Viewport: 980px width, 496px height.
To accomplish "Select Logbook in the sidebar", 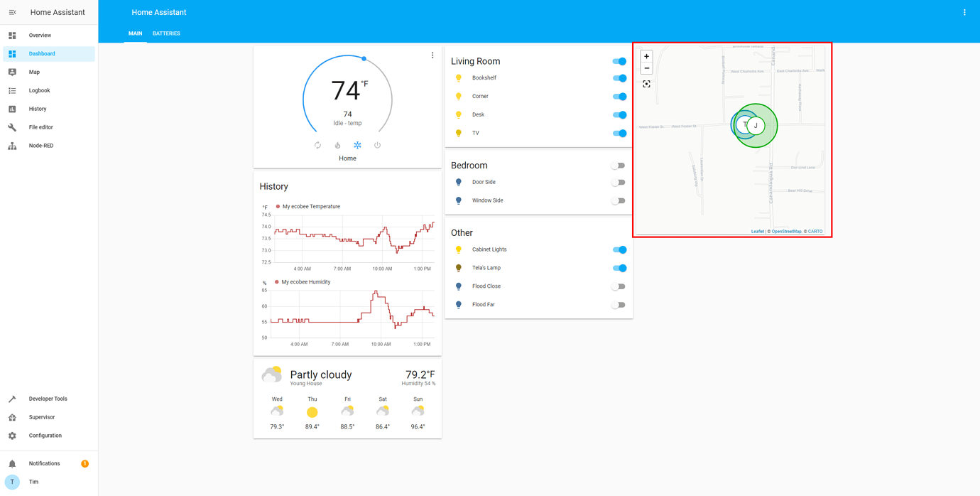I will click(x=39, y=90).
